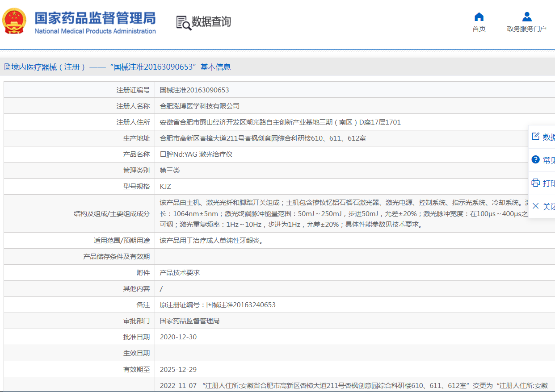Click the 生效日期 label

137,353
